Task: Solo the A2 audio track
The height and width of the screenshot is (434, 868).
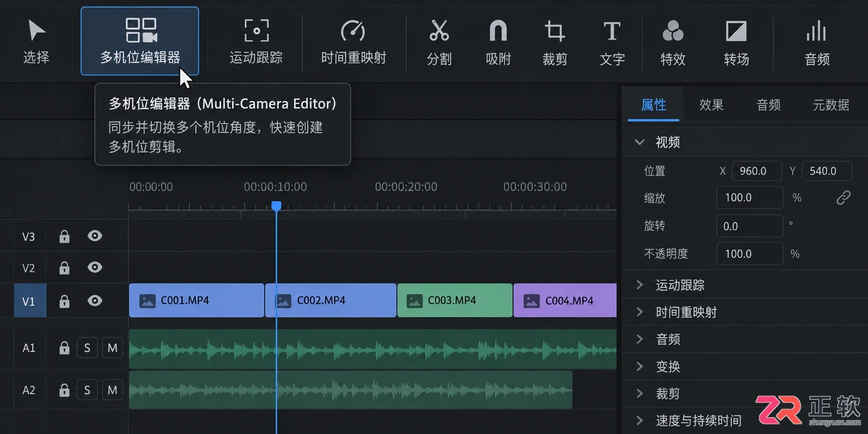Action: point(87,390)
